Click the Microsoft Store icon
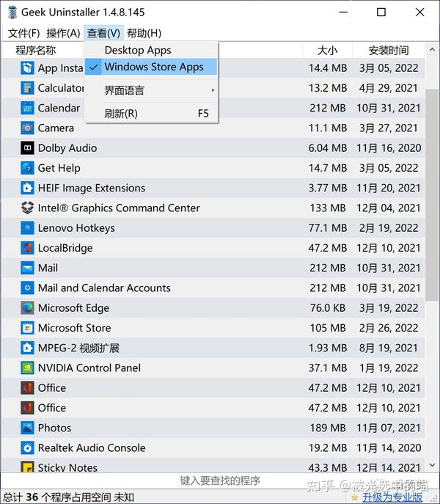This screenshot has width=440, height=504. [27, 328]
